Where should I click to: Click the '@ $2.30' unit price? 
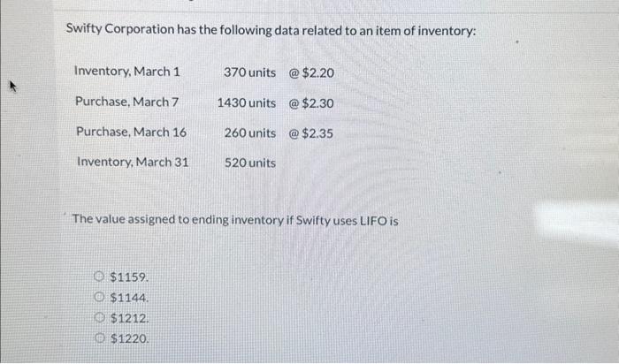click(x=311, y=102)
